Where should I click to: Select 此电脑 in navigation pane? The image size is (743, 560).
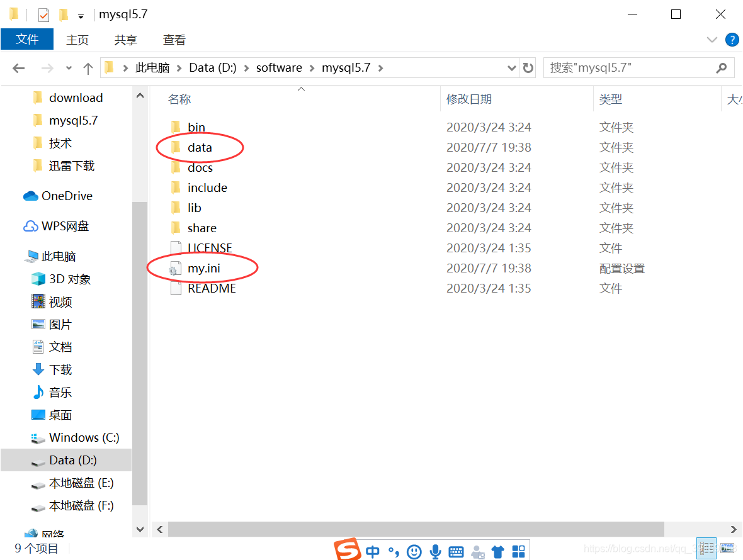pyautogui.click(x=59, y=256)
